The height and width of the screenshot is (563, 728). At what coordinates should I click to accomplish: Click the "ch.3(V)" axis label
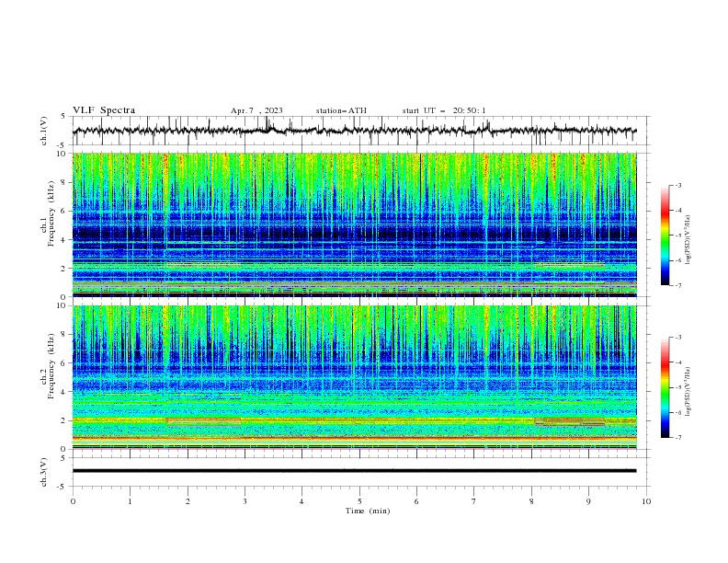[x=43, y=472]
